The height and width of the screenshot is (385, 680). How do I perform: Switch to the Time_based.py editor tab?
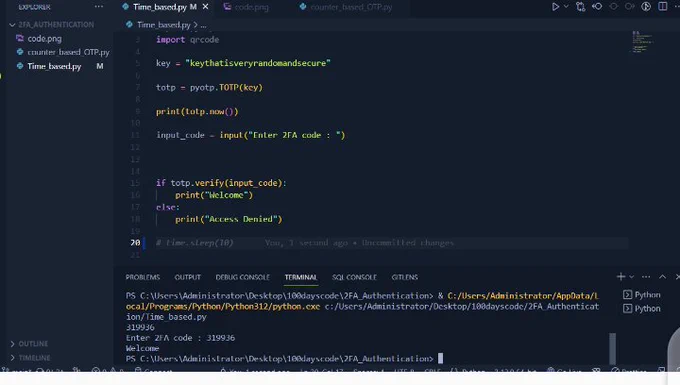160,7
